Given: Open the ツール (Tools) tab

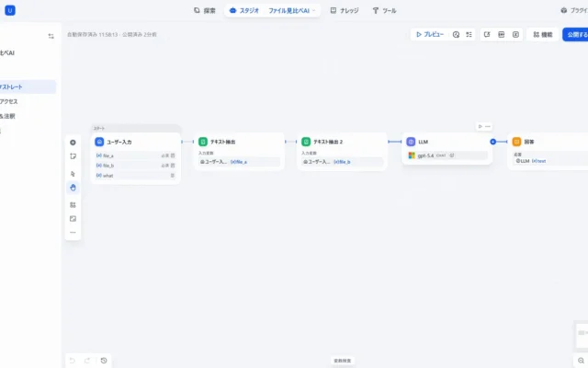Looking at the screenshot, I should pos(384,10).
